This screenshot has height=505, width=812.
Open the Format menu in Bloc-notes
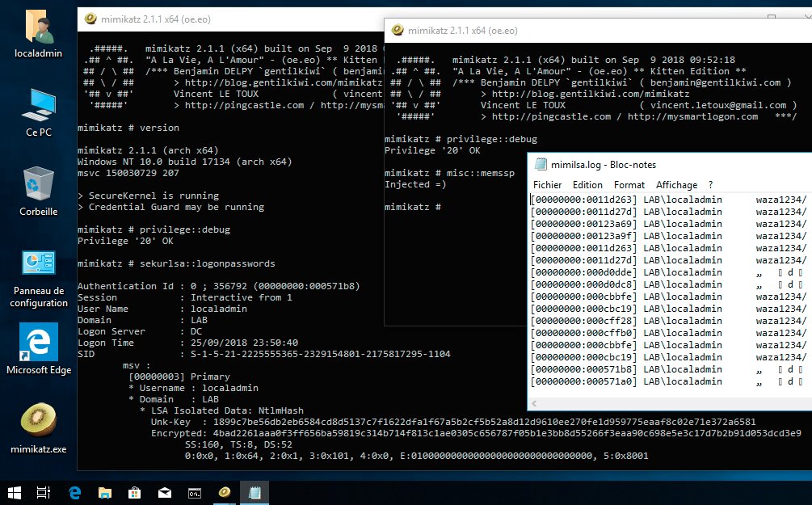(x=629, y=185)
